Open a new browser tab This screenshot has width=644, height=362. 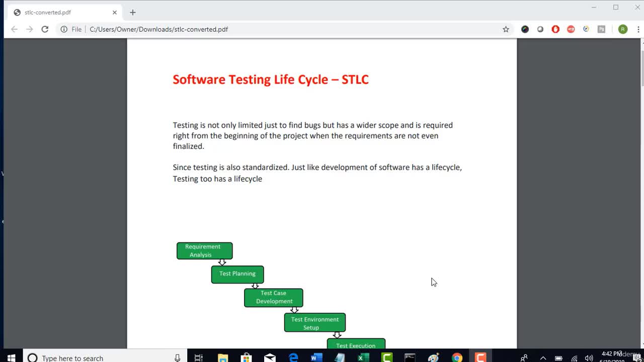[133, 13]
